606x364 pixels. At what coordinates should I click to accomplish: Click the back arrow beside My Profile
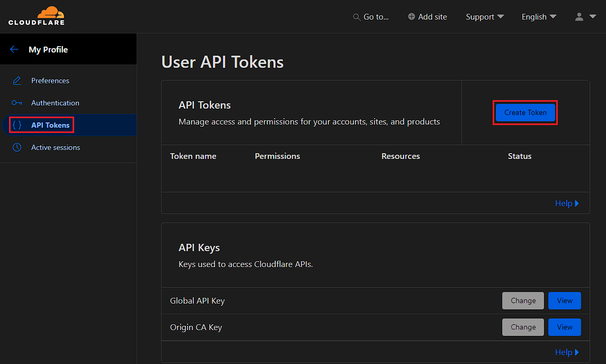click(x=14, y=49)
